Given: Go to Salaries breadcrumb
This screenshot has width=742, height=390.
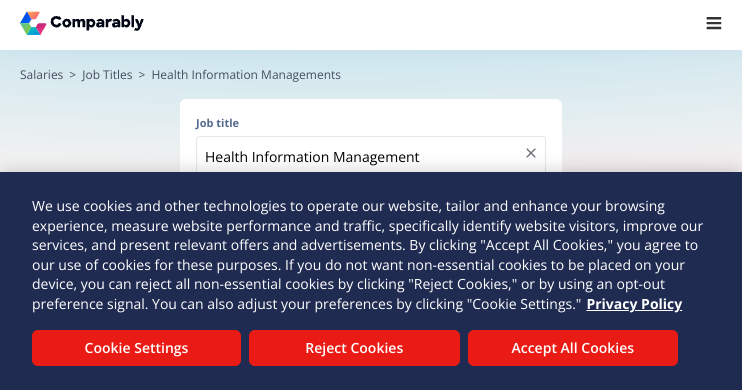Looking at the screenshot, I should click(x=41, y=75).
